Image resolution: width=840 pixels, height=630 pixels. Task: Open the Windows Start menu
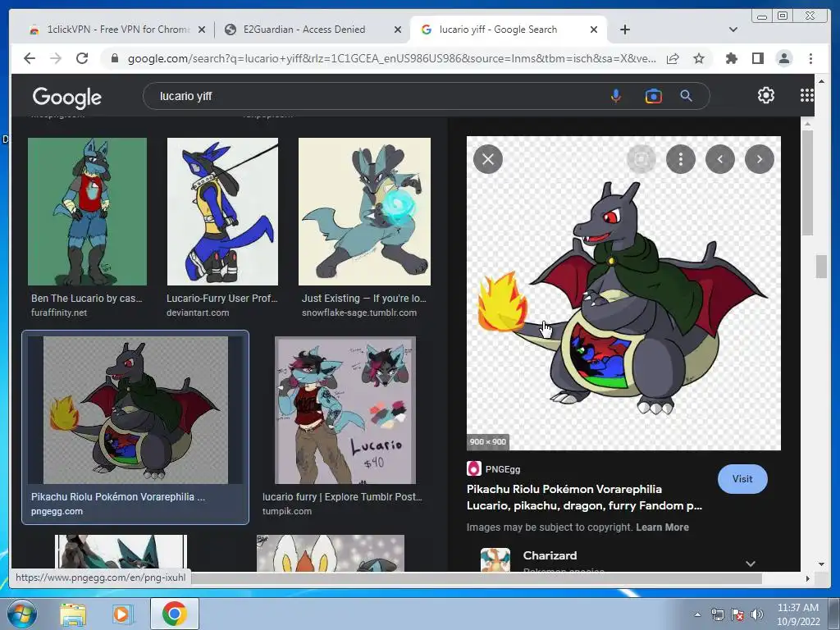22,614
